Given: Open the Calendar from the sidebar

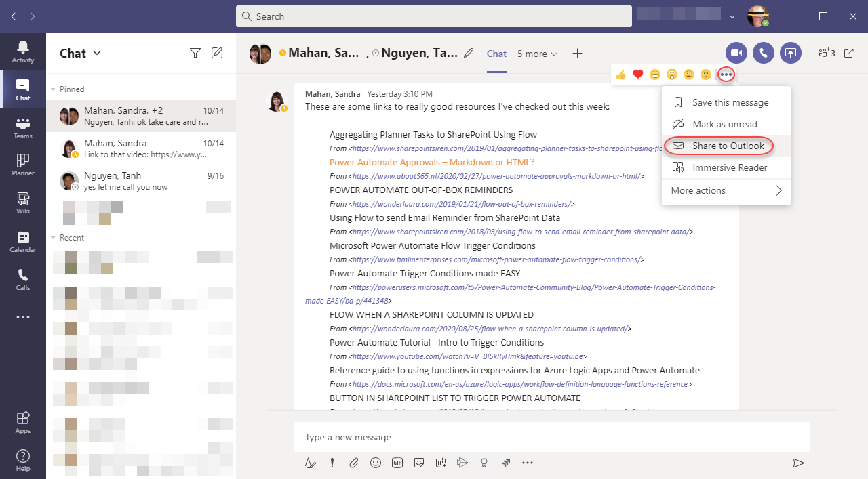Looking at the screenshot, I should 22,241.
